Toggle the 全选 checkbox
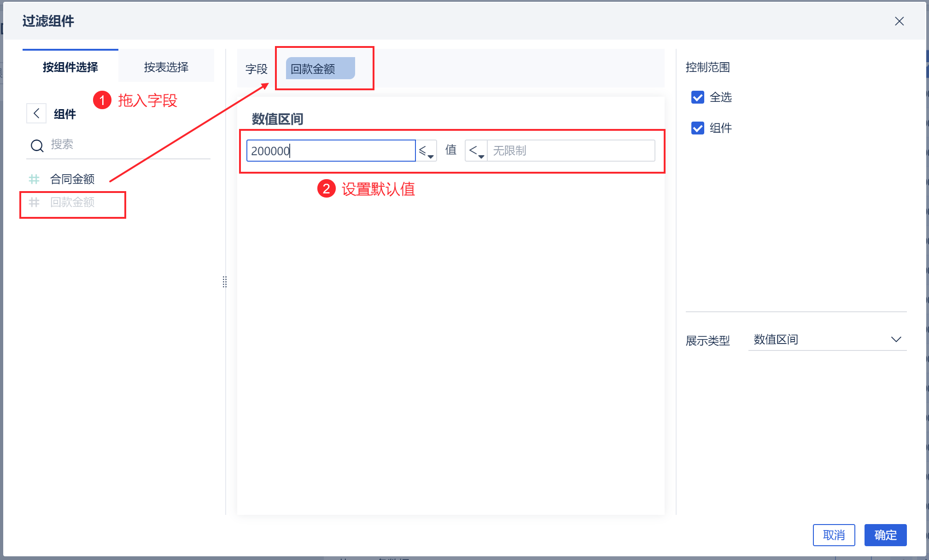This screenshot has height=560, width=929. [x=698, y=97]
